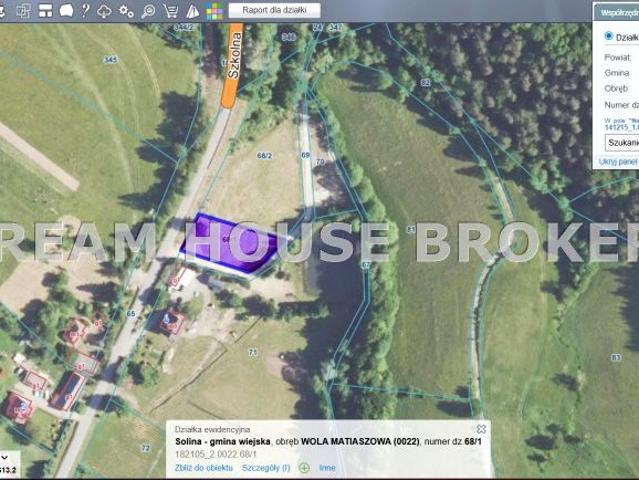Click the magnifier search icon
The width and height of the screenshot is (639, 480).
point(148,11)
